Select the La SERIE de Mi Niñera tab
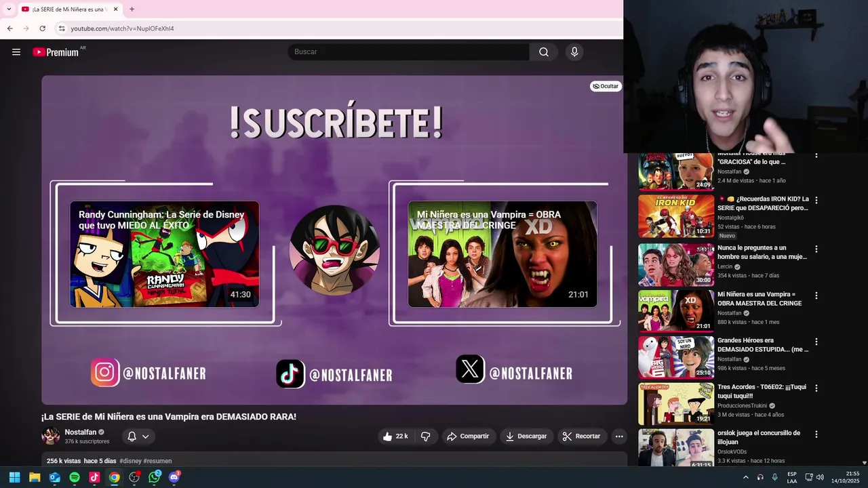The width and height of the screenshot is (868, 488). tap(70, 9)
